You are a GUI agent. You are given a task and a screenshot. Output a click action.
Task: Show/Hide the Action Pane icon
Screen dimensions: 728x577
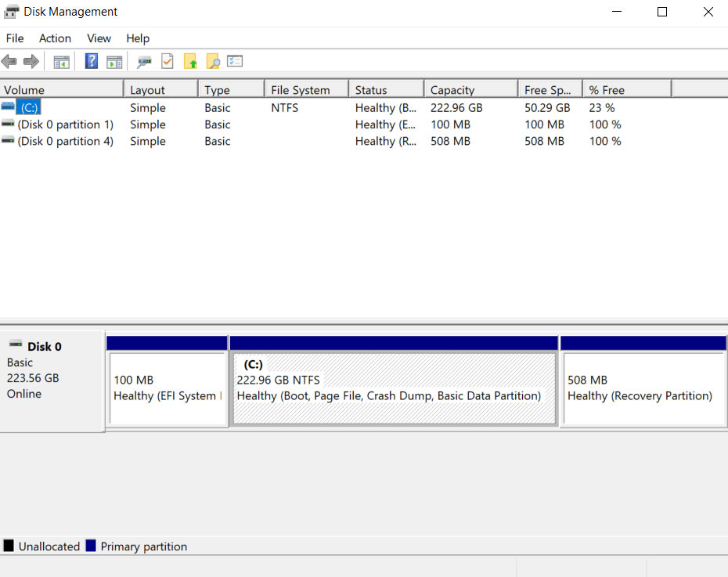pyautogui.click(x=114, y=62)
